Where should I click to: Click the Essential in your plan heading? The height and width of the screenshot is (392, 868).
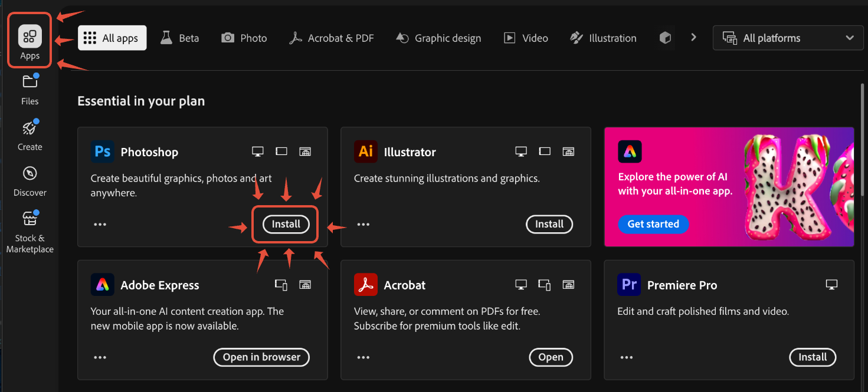(x=141, y=101)
